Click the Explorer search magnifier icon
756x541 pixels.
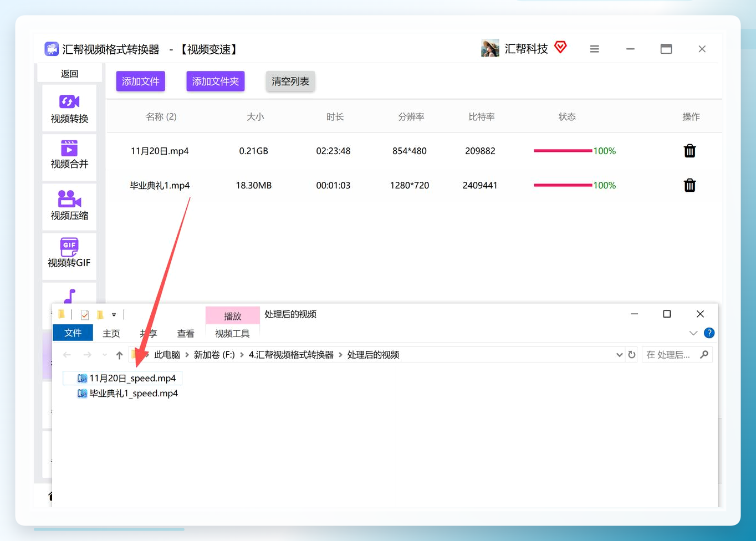pos(704,355)
